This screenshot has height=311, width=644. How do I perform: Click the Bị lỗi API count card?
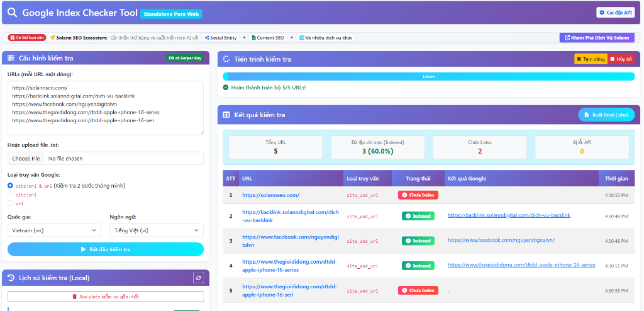click(582, 147)
